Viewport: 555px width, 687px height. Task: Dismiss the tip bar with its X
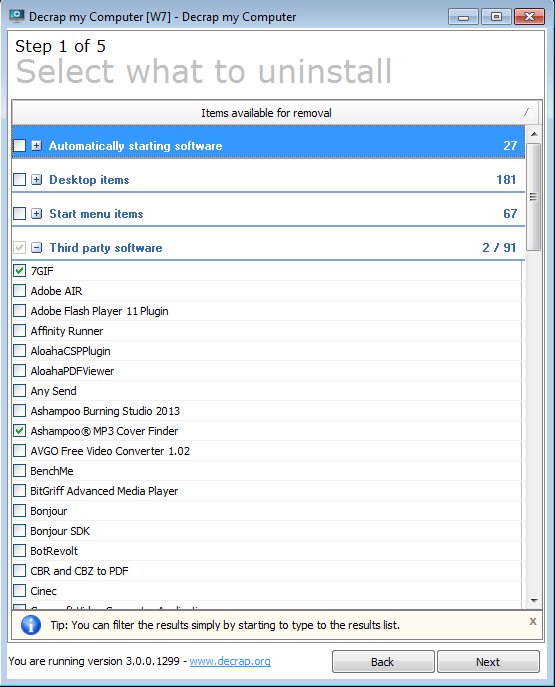[533, 621]
